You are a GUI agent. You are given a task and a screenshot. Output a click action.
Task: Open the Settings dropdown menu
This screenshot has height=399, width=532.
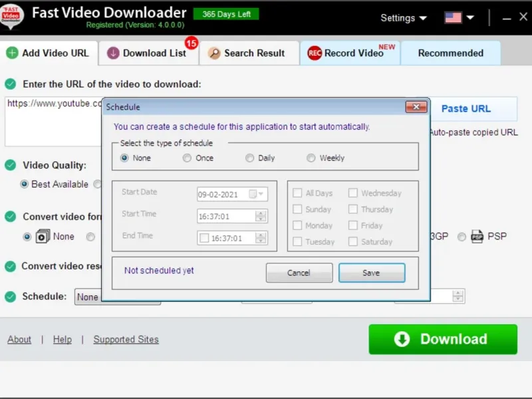(404, 18)
